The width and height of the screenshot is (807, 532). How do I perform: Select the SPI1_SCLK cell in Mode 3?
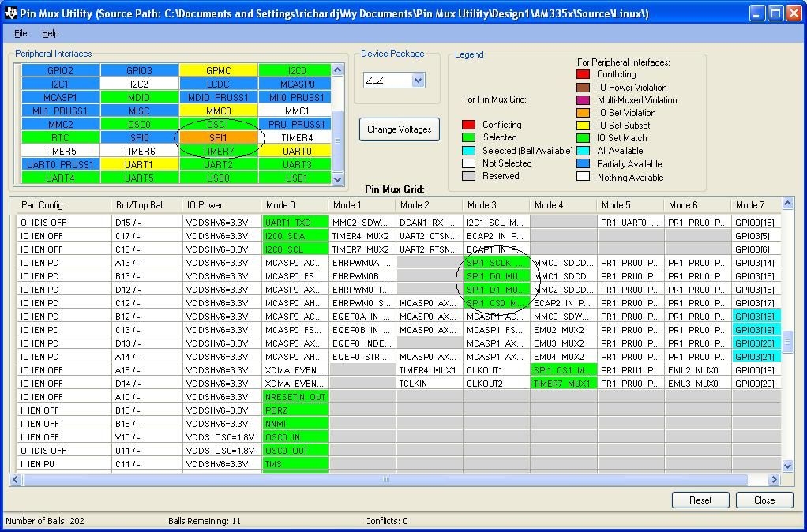pos(496,263)
